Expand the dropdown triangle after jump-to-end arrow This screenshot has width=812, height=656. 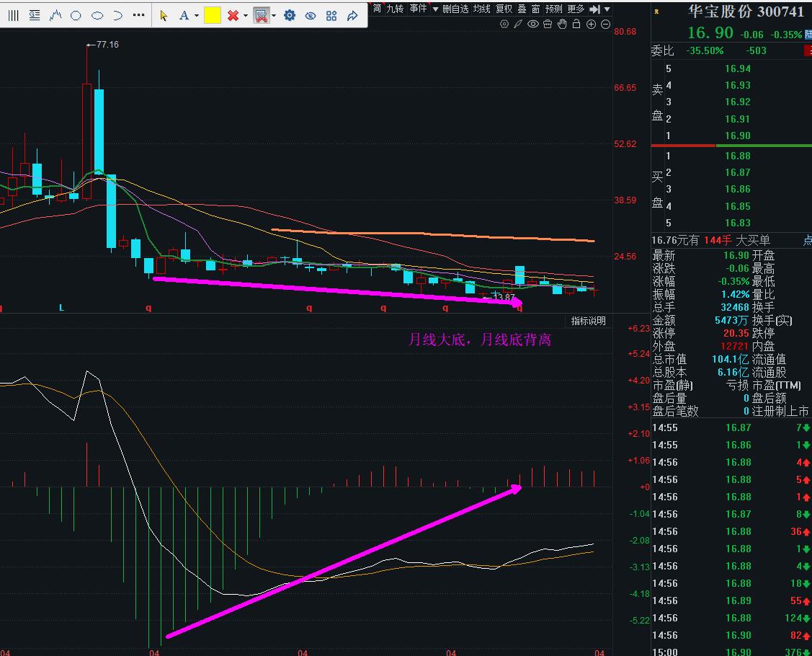click(x=607, y=9)
